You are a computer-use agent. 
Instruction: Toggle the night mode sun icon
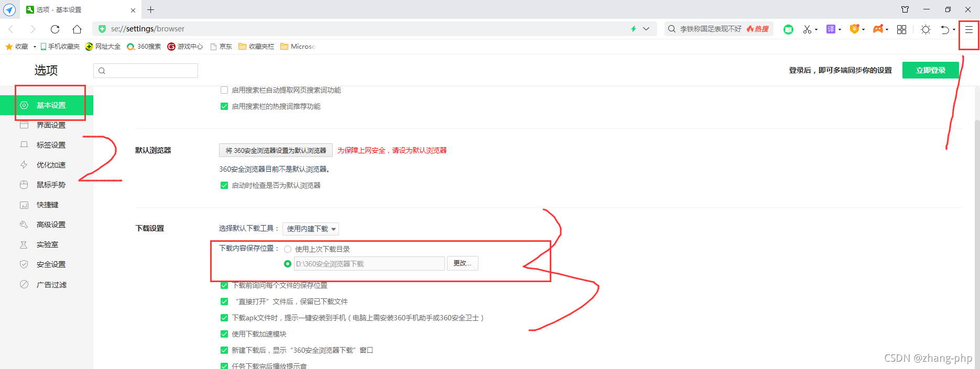[x=925, y=29]
